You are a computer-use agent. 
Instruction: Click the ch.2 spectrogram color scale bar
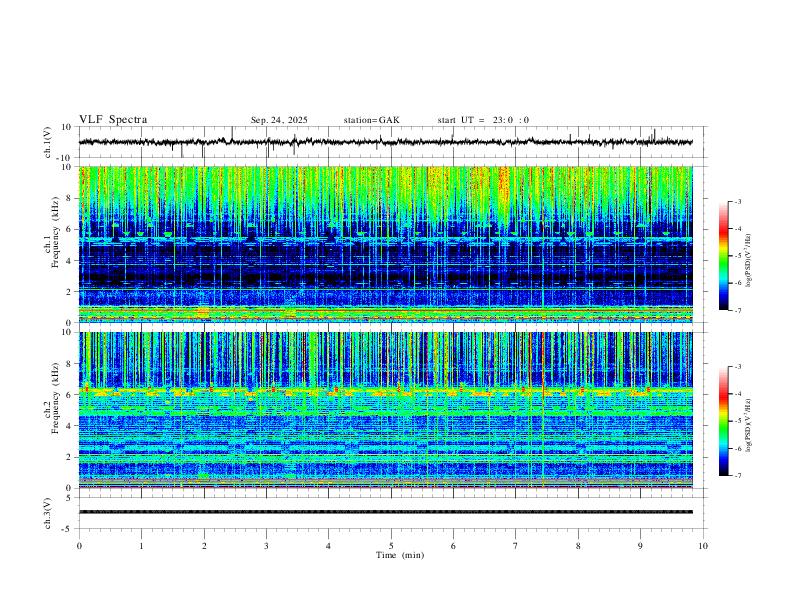pos(723,421)
